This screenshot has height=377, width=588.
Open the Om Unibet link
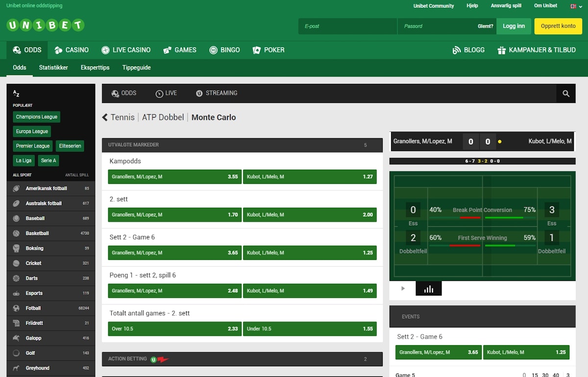click(x=545, y=6)
